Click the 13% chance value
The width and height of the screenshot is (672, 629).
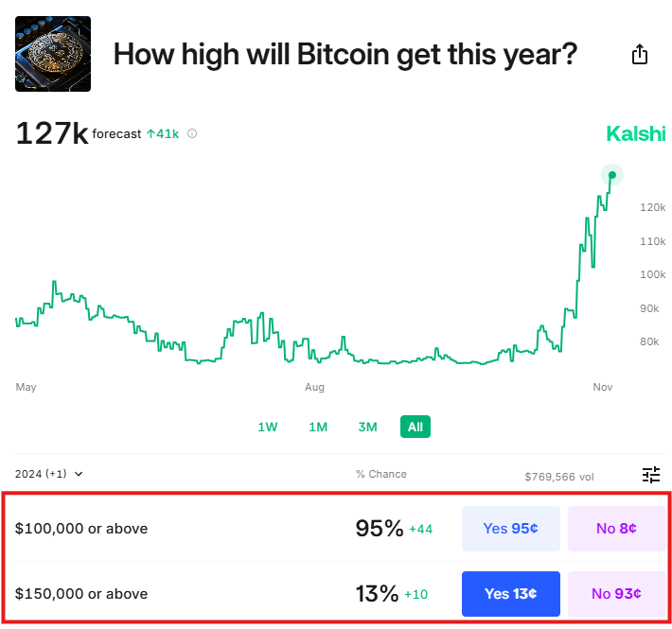[377, 594]
